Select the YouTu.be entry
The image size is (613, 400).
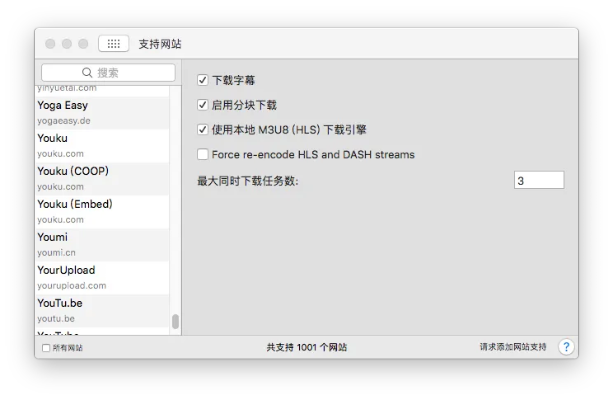(x=102, y=310)
